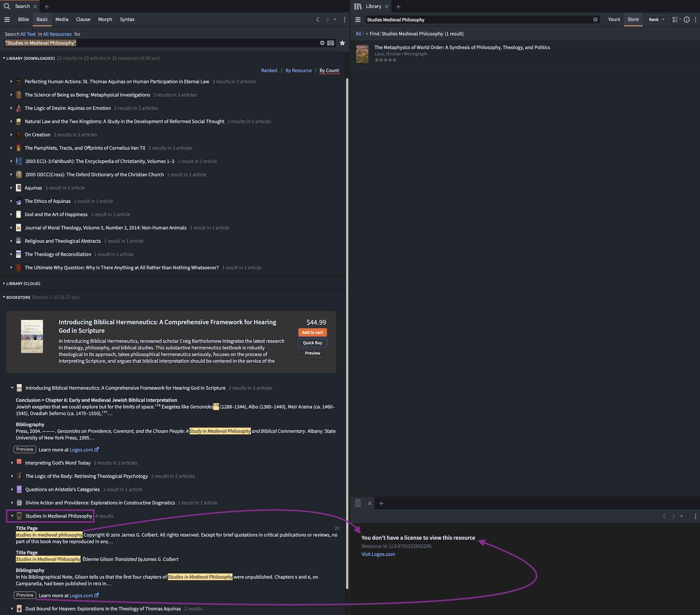Viewport: 700px width, 615px height.
Task: Close the unlicensed resource tab
Action: click(370, 504)
